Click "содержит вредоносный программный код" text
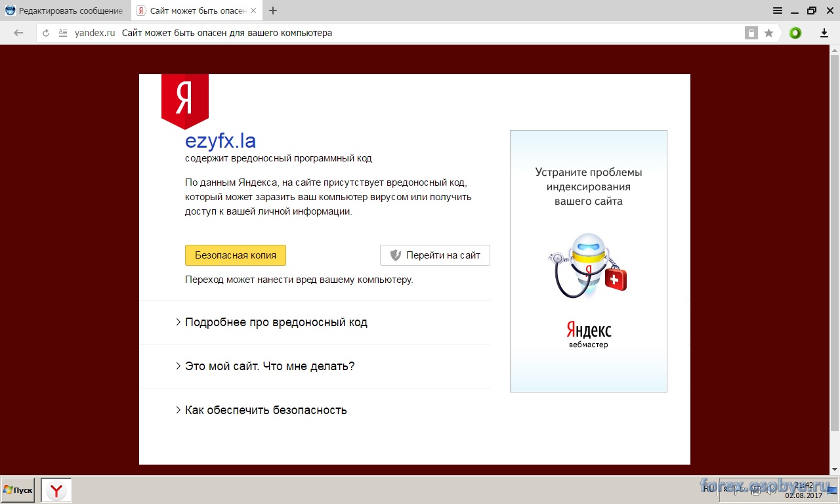The image size is (840, 504). (278, 158)
